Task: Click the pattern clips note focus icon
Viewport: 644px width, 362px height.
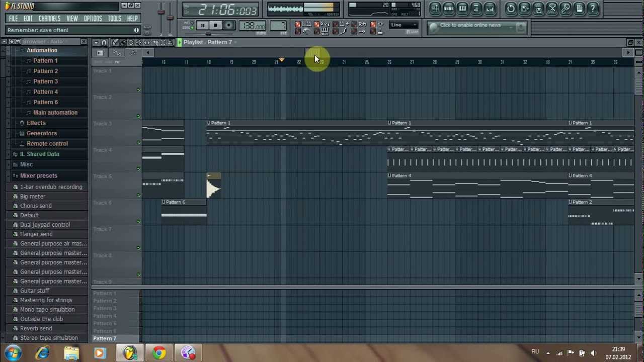Action: tap(133, 53)
